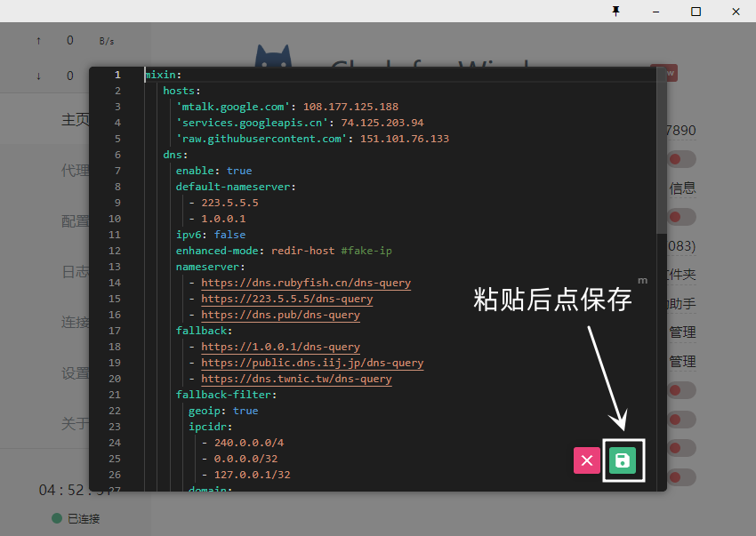The height and width of the screenshot is (536, 756).
Task: Click line number 12 in the editor gutter
Action: 115,251
